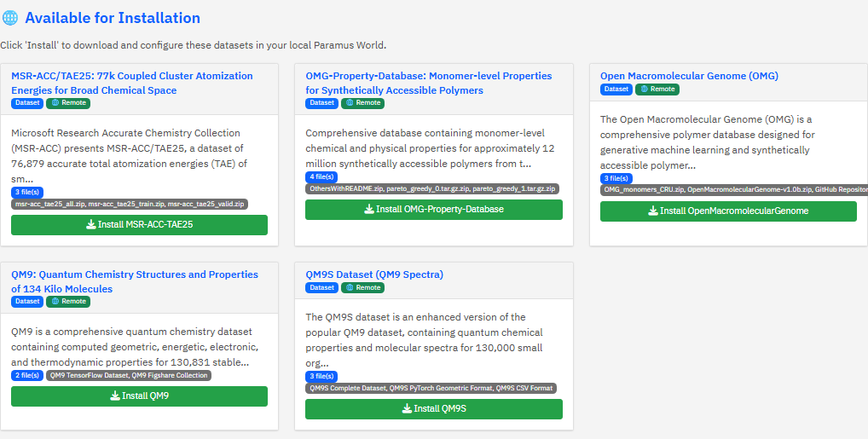This screenshot has height=439, width=868.
Task: Click the download icon on Install QM9S
Action: 407,409
